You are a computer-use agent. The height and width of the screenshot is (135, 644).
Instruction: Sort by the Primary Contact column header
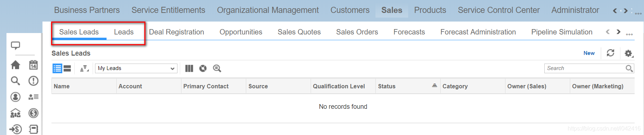point(213,86)
